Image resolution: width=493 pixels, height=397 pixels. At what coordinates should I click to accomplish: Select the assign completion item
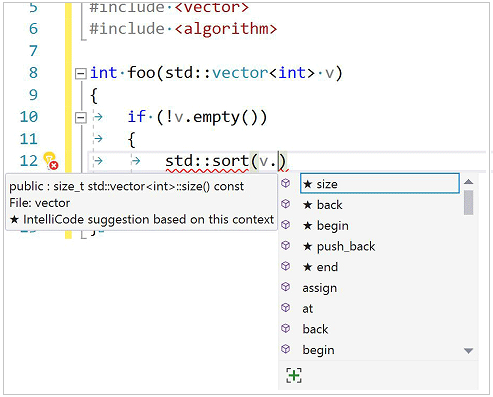(x=319, y=288)
